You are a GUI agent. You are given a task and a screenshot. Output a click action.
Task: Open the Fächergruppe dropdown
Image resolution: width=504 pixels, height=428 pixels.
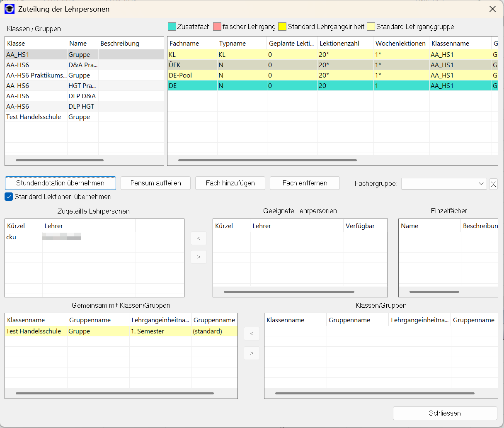click(443, 183)
